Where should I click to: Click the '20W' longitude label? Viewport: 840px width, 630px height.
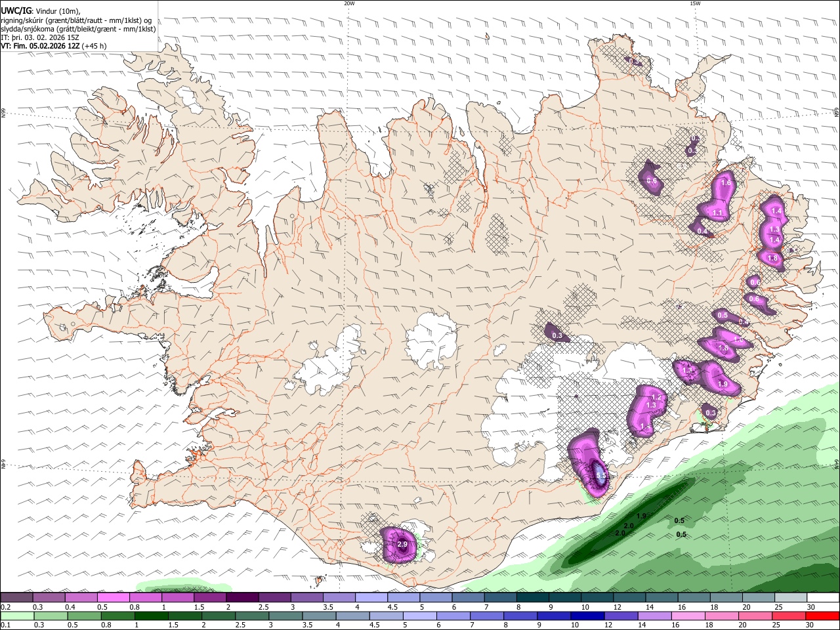click(x=349, y=3)
